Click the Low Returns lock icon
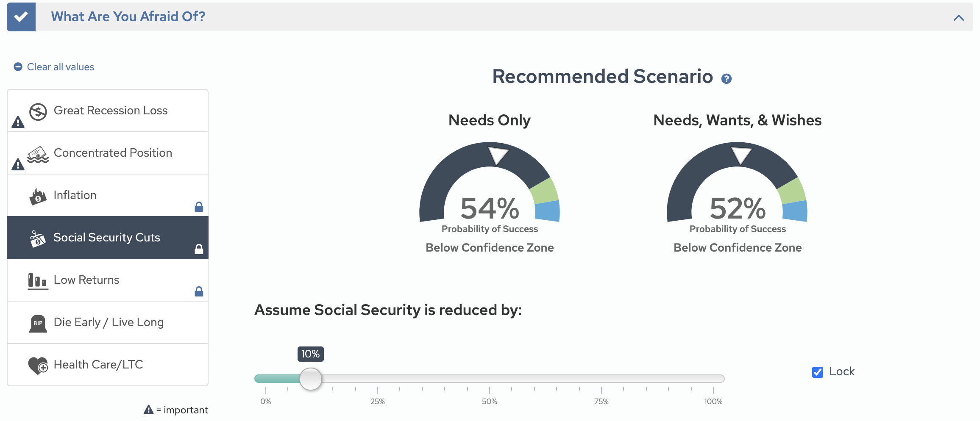 pyautogui.click(x=199, y=291)
